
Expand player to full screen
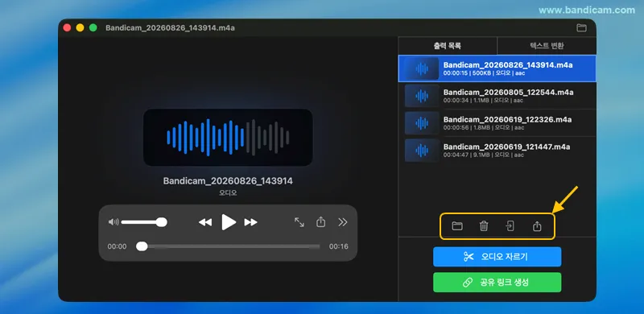point(299,222)
